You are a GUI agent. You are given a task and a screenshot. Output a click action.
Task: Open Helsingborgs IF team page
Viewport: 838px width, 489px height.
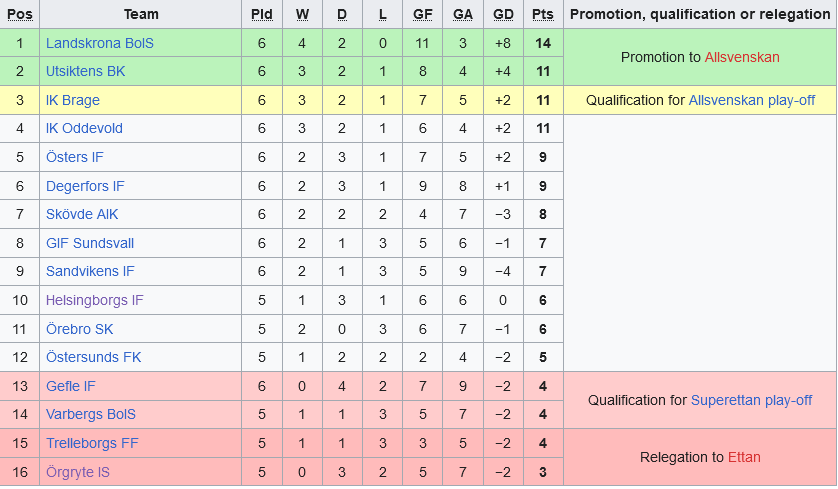[x=95, y=300]
